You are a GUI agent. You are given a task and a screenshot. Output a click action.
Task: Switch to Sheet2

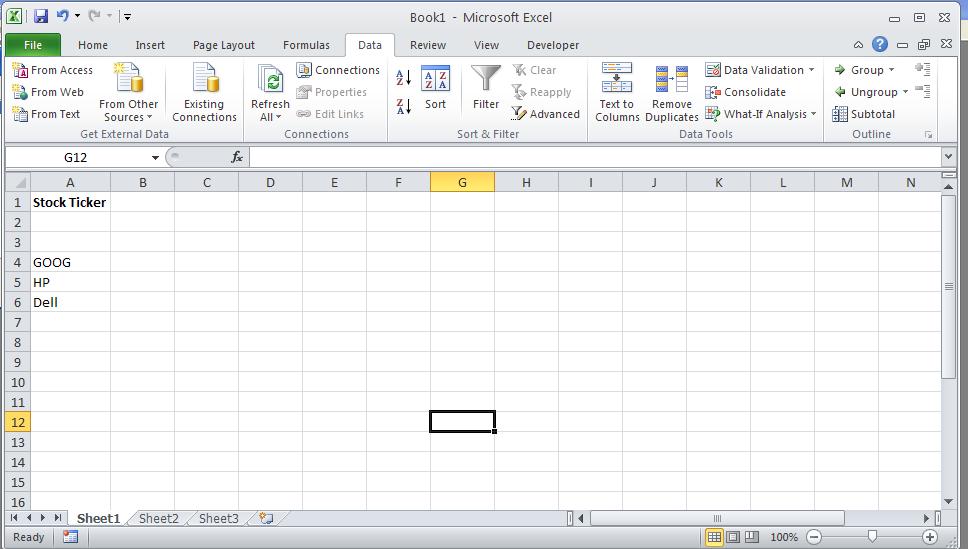tap(159, 519)
